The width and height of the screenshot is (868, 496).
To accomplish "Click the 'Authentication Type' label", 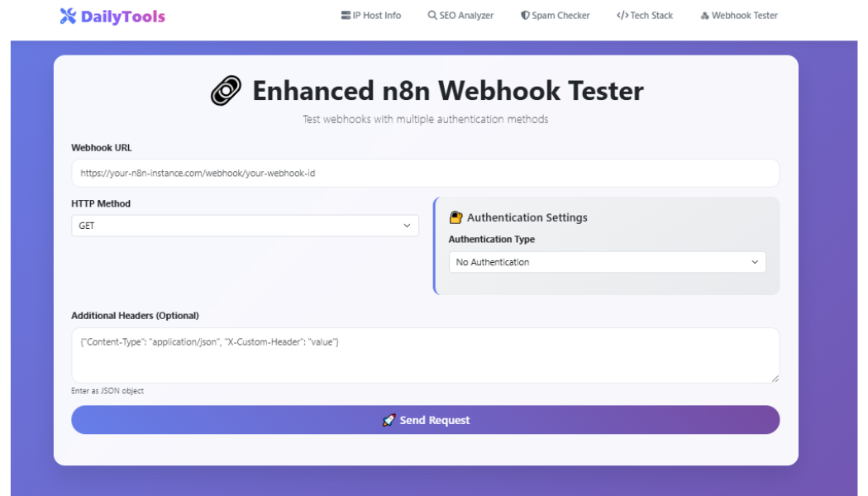I will pos(492,239).
